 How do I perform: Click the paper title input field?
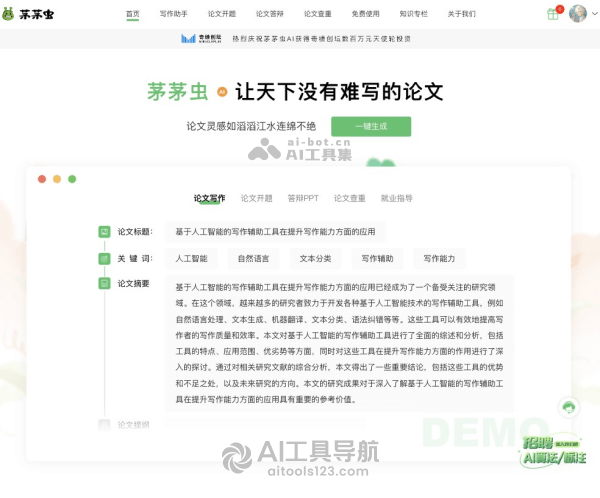tap(276, 232)
